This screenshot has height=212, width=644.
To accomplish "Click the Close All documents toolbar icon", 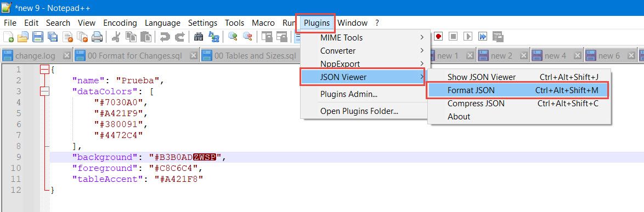I will [x=82, y=37].
